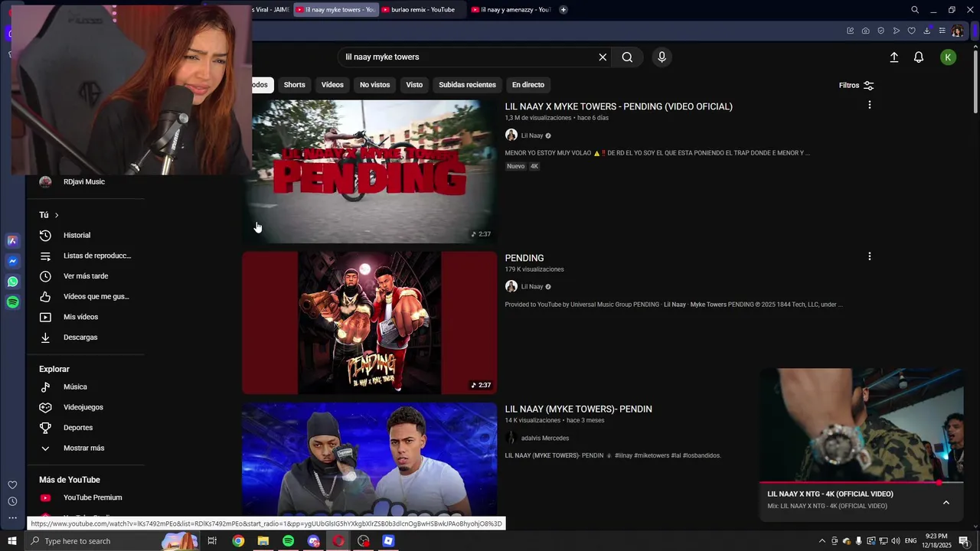Open more options for the PENDING audio result
This screenshot has width=980, height=551.
tap(869, 256)
